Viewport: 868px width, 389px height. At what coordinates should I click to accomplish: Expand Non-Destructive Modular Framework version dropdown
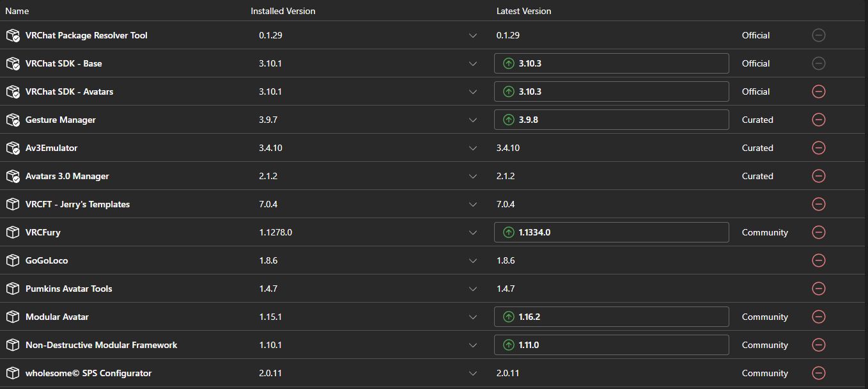473,345
